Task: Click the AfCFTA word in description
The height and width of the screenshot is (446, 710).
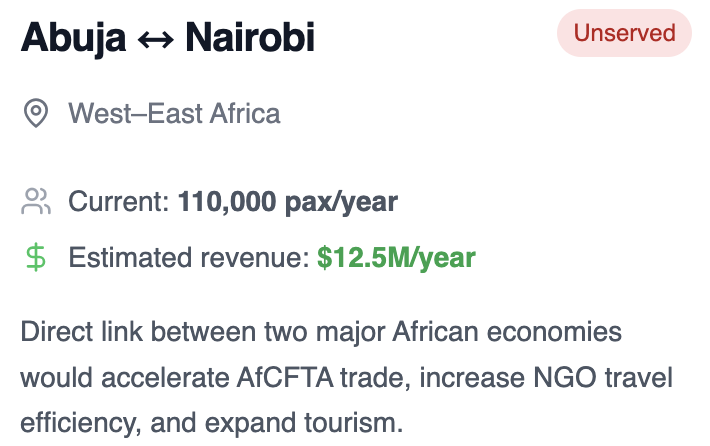Action: click(285, 377)
